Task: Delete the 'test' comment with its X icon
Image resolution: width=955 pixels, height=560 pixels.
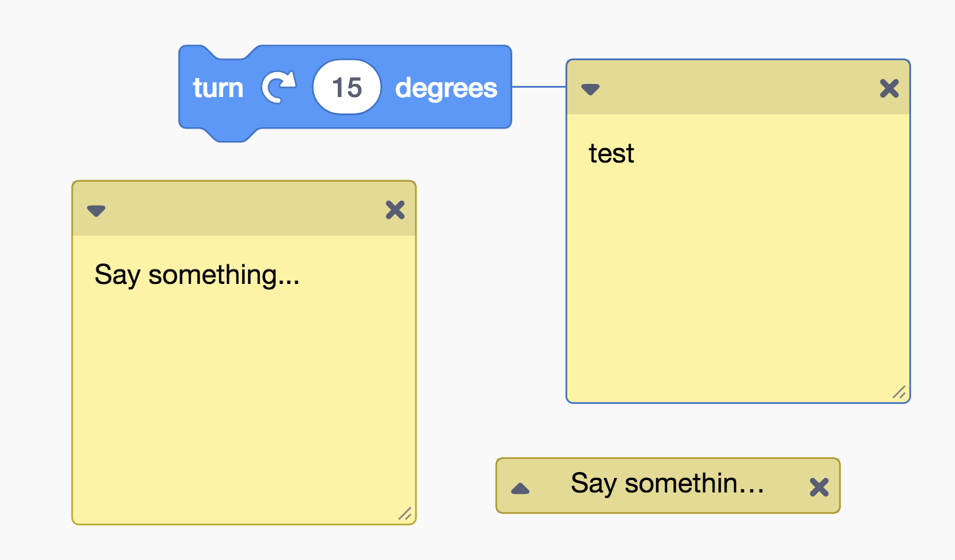Action: pos(889,89)
